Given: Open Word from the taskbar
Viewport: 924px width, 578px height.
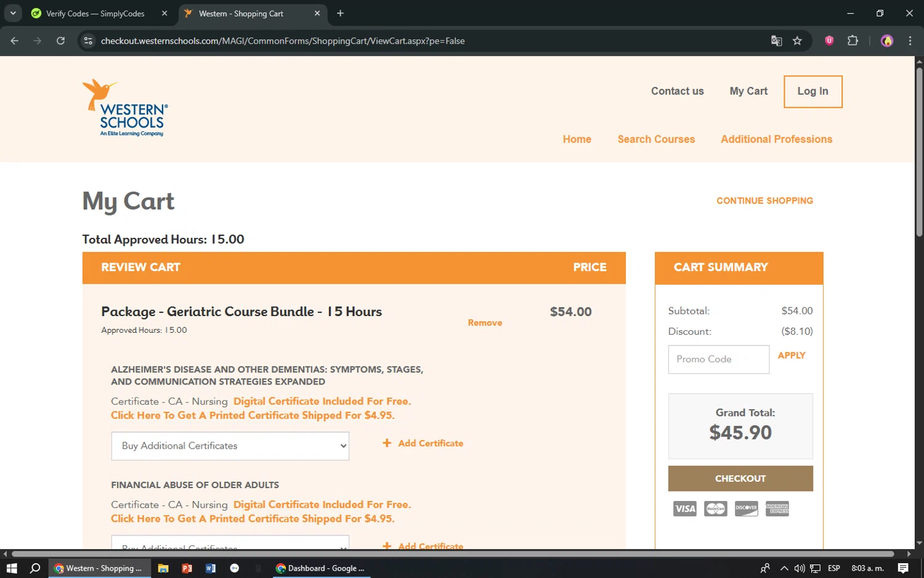Looking at the screenshot, I should [211, 568].
